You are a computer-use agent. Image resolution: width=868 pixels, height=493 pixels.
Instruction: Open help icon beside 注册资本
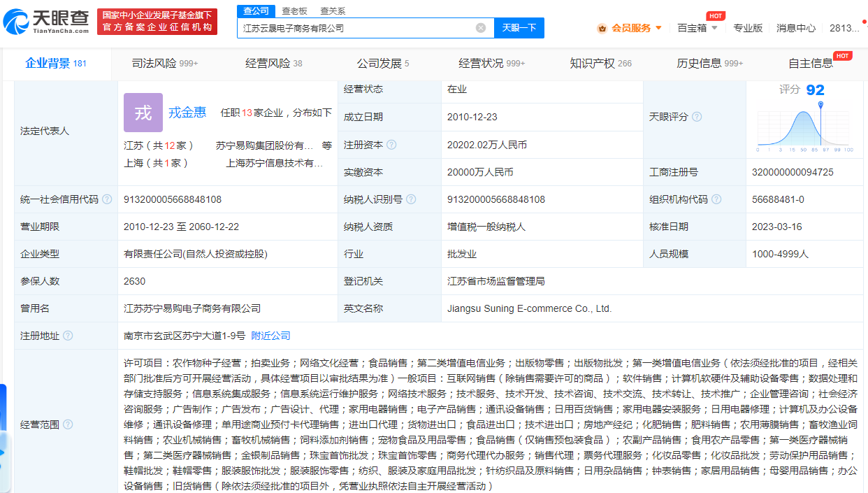391,145
